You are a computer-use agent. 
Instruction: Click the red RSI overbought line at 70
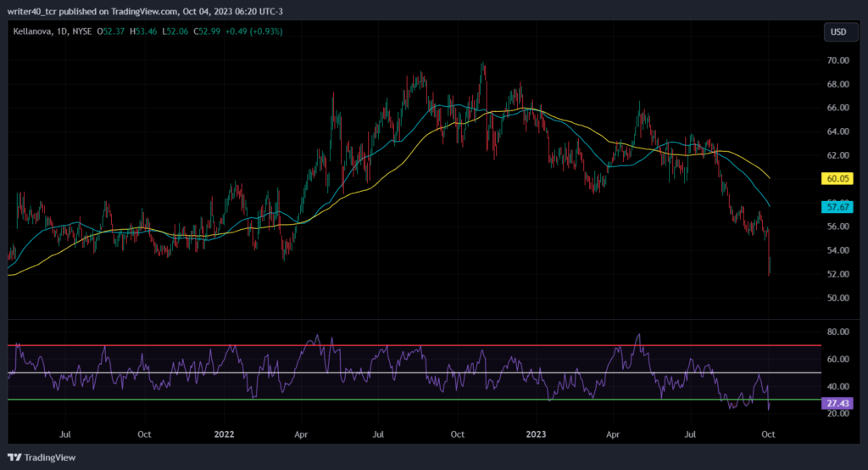[414, 345]
